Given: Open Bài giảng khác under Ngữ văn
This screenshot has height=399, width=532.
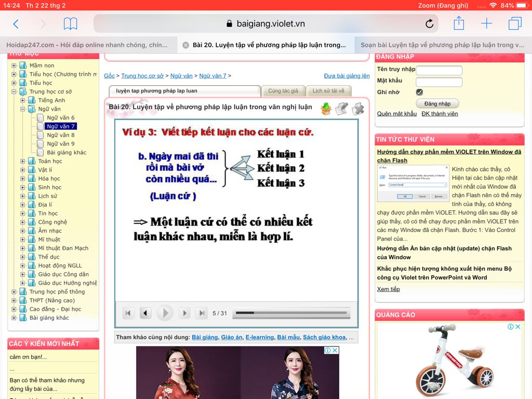Looking at the screenshot, I should (x=66, y=152).
